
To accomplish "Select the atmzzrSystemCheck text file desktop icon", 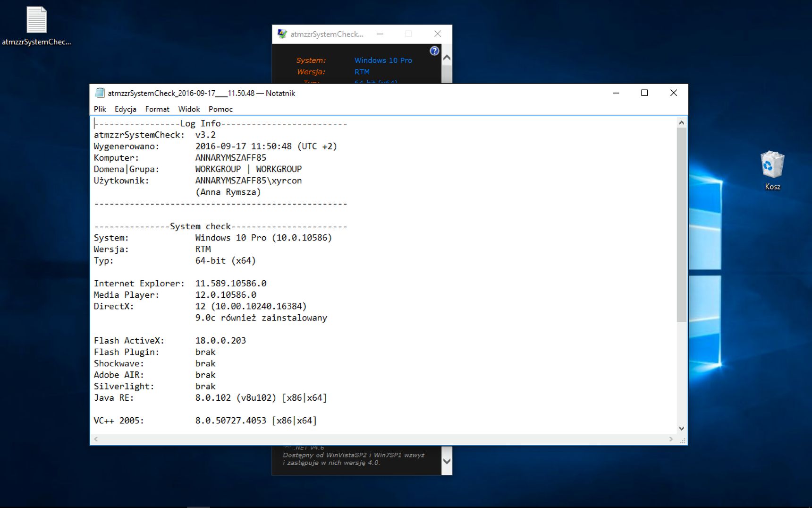I will (36, 26).
